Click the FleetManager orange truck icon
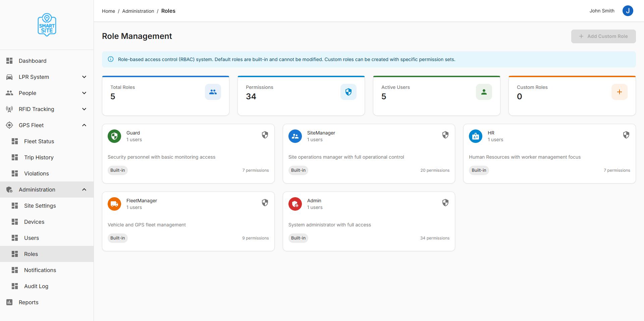644x321 pixels. point(114,204)
